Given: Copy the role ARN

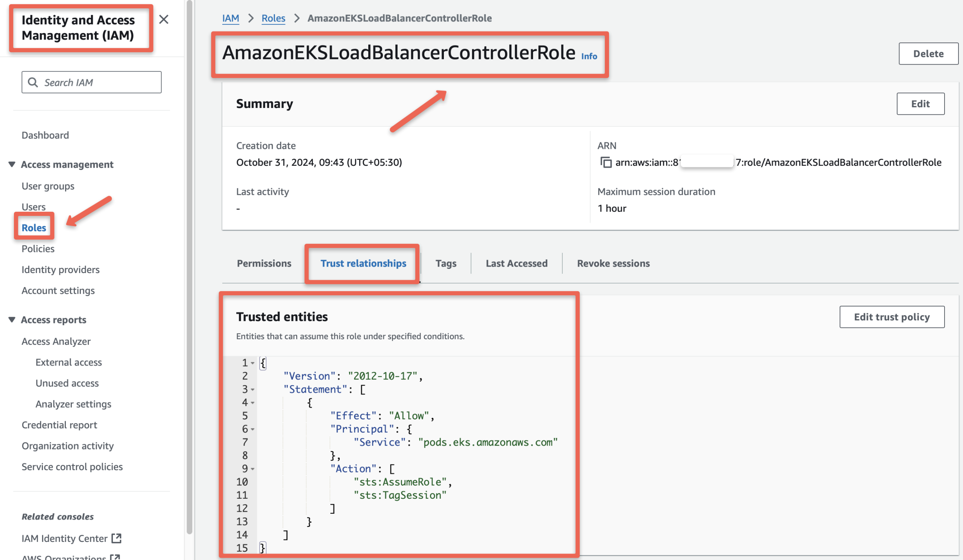Looking at the screenshot, I should click(607, 162).
